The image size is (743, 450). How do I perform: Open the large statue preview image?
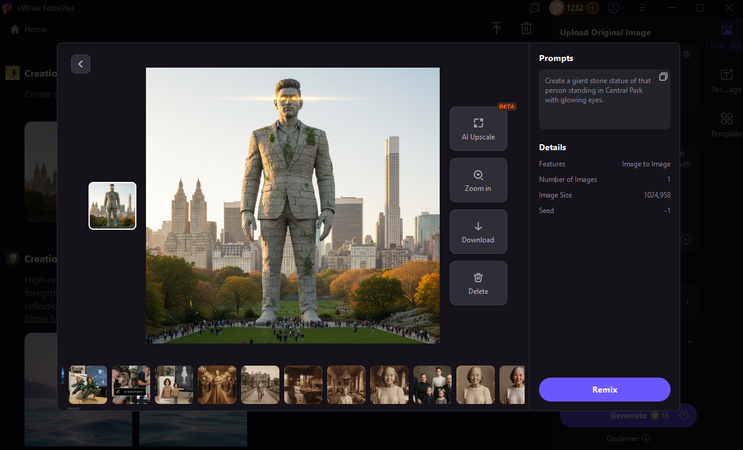tap(293, 206)
